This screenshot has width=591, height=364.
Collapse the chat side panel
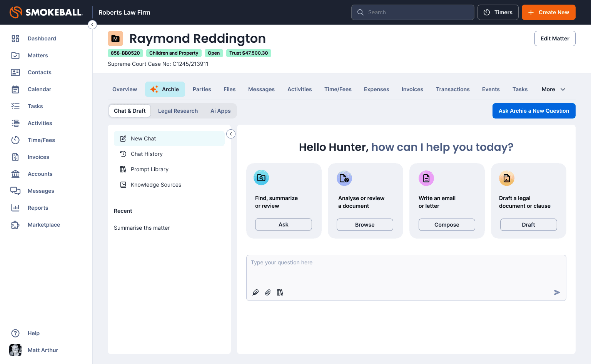point(231,134)
